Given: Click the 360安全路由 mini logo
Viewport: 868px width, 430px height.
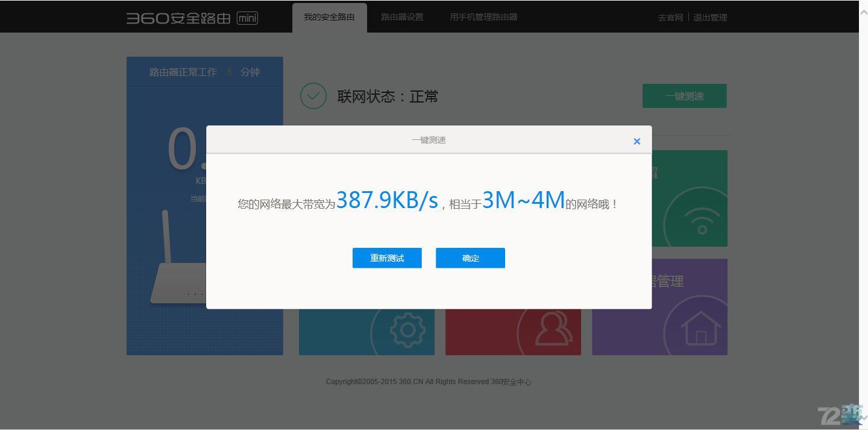Looking at the screenshot, I should tap(192, 17).
